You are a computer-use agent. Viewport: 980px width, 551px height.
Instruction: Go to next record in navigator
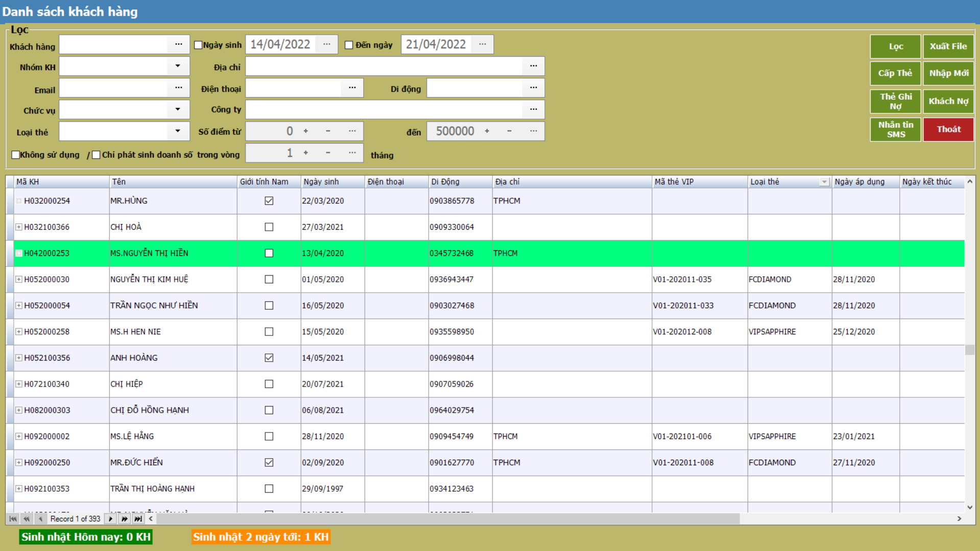coord(110,519)
